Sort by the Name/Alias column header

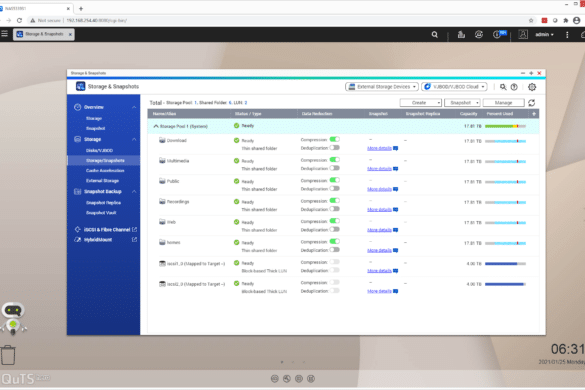point(165,114)
